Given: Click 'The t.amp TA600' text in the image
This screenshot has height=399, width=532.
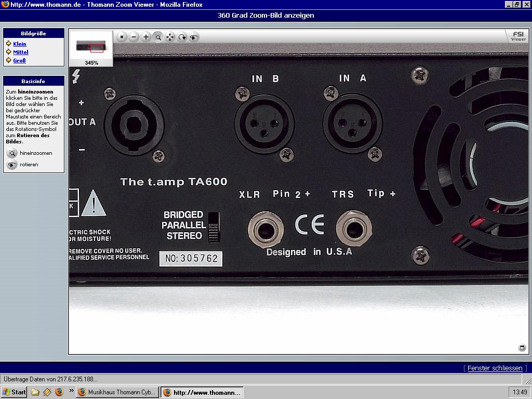Looking at the screenshot, I should [174, 182].
